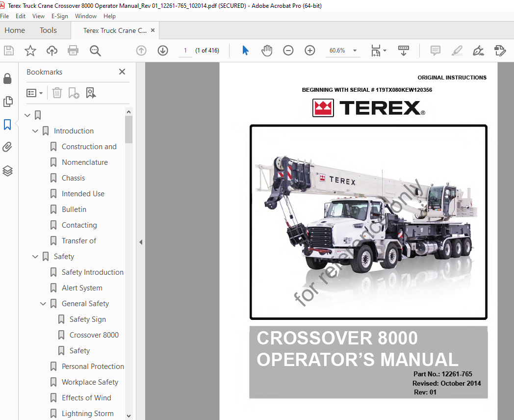Collapse the Safety bookmark group

click(x=35, y=257)
